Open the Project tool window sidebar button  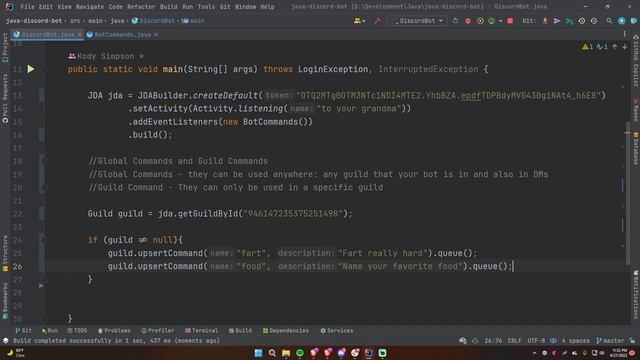coord(5,47)
